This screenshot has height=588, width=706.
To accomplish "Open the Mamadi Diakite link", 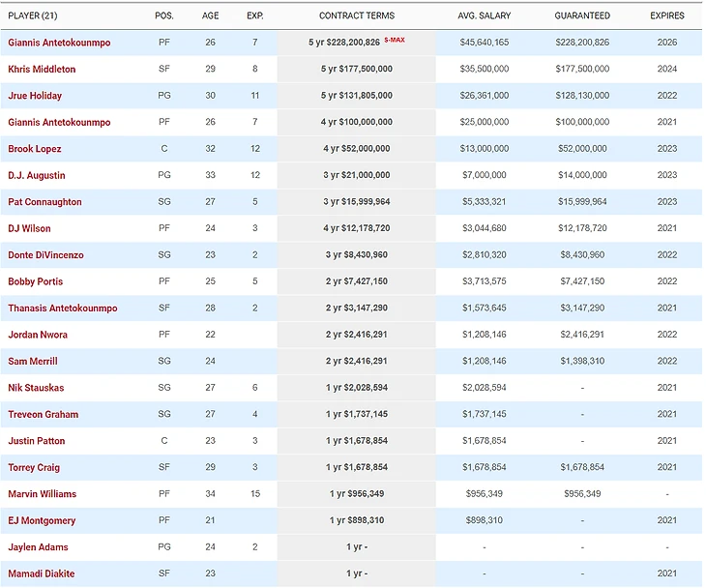I will point(41,573).
